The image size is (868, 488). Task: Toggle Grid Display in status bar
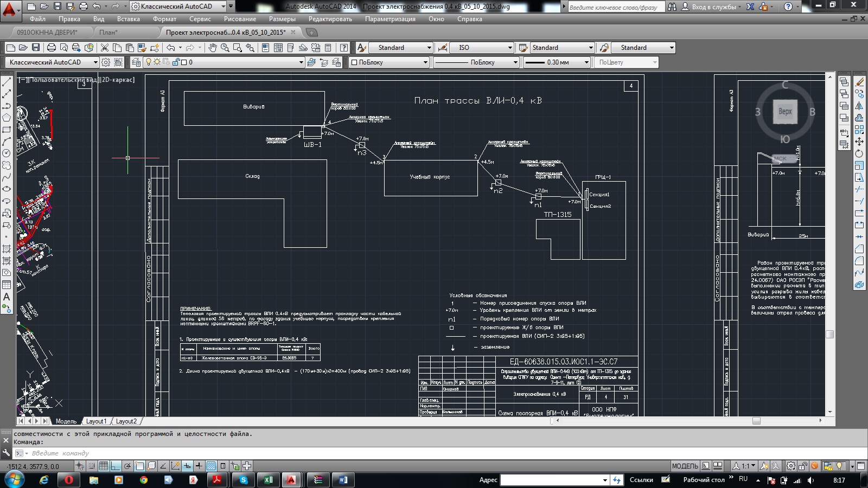[104, 466]
